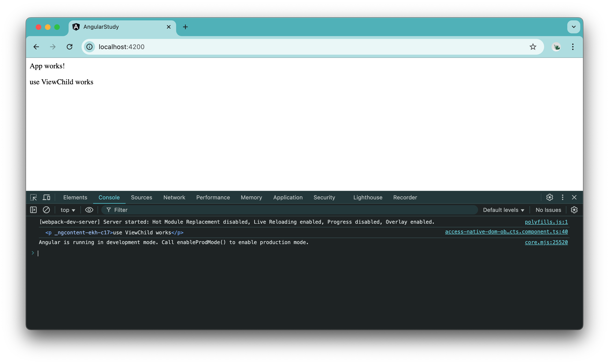Image resolution: width=609 pixels, height=364 pixels.
Task: Open the console settings gear on the right
Action: 574,210
